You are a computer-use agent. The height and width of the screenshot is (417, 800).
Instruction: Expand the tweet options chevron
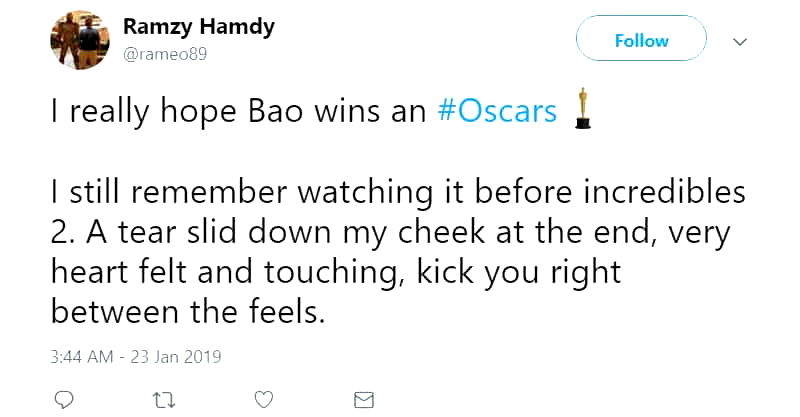[x=740, y=42]
